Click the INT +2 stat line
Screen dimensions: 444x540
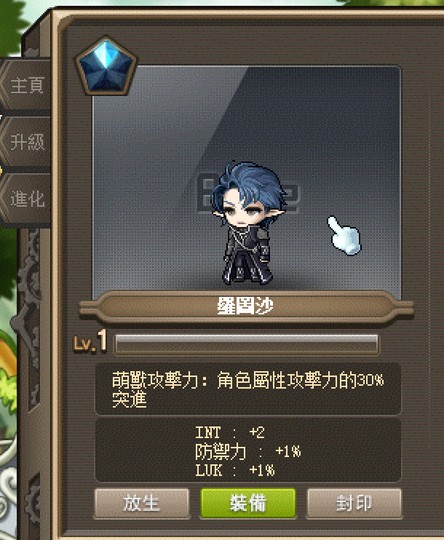pyautogui.click(x=230, y=433)
